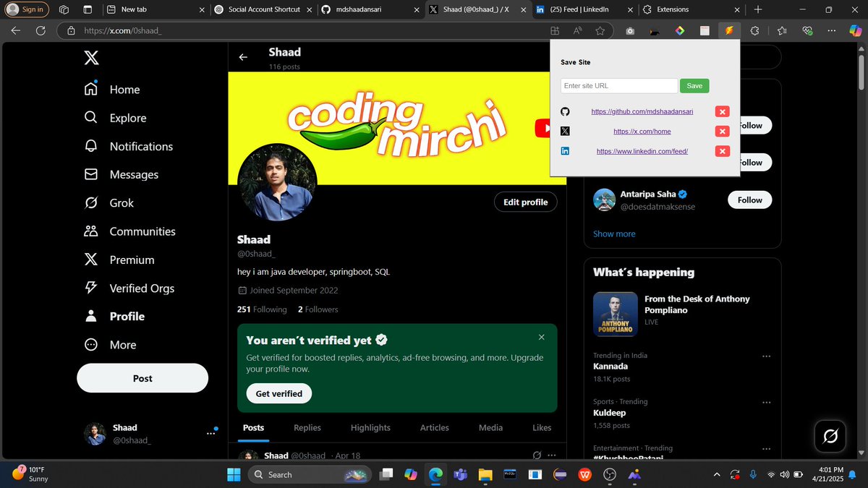Open the More options circle icon

pyautogui.click(x=91, y=345)
